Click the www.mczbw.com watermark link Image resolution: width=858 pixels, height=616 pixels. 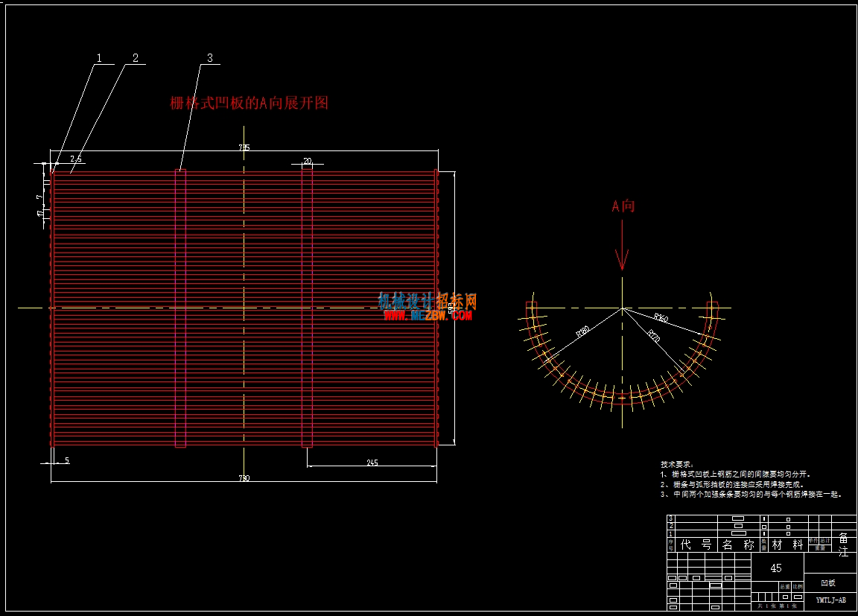point(428,315)
